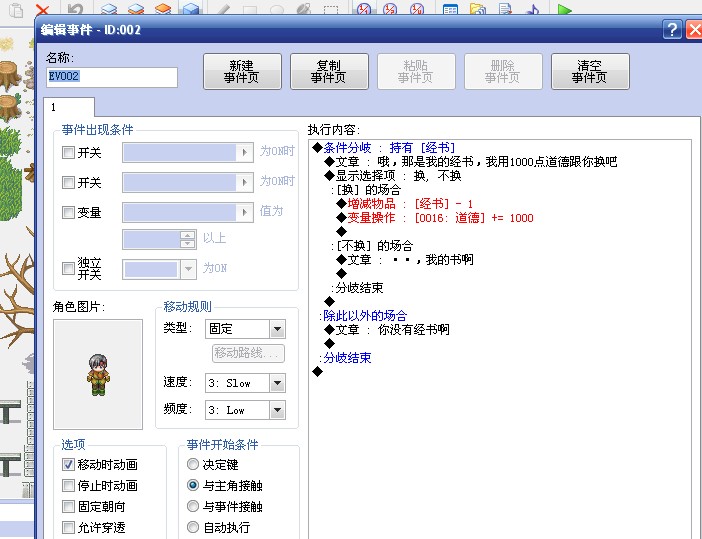
Task: Select the 决定键 trigger radio button
Action: click(x=193, y=464)
